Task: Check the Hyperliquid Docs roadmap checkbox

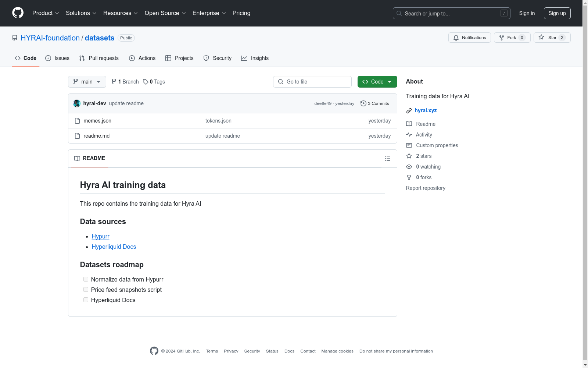Action: point(86,300)
